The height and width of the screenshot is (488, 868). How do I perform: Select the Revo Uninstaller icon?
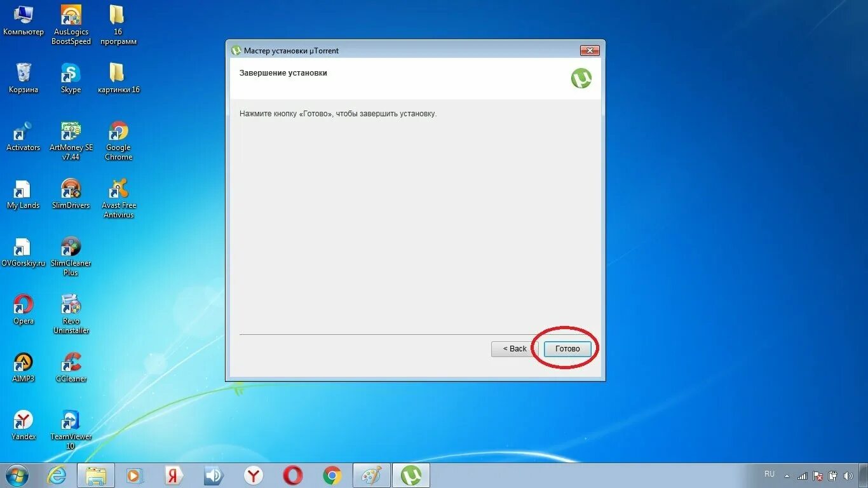[x=71, y=315]
